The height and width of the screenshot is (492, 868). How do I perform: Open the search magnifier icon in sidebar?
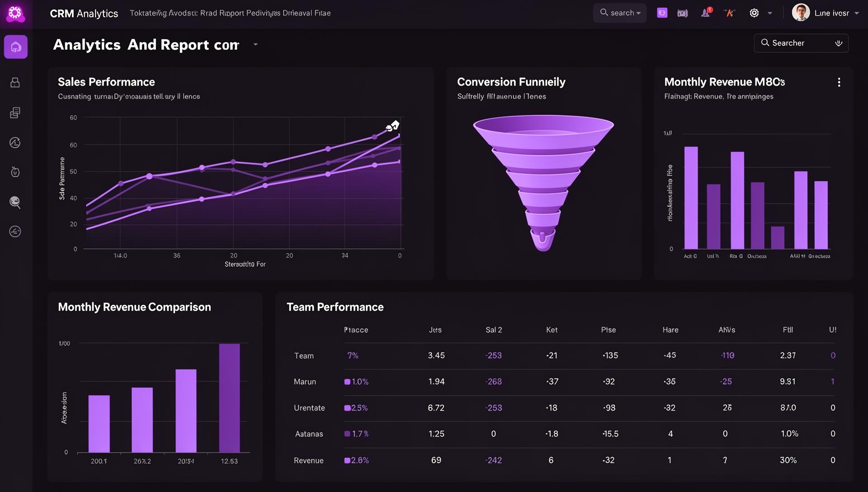pos(15,202)
